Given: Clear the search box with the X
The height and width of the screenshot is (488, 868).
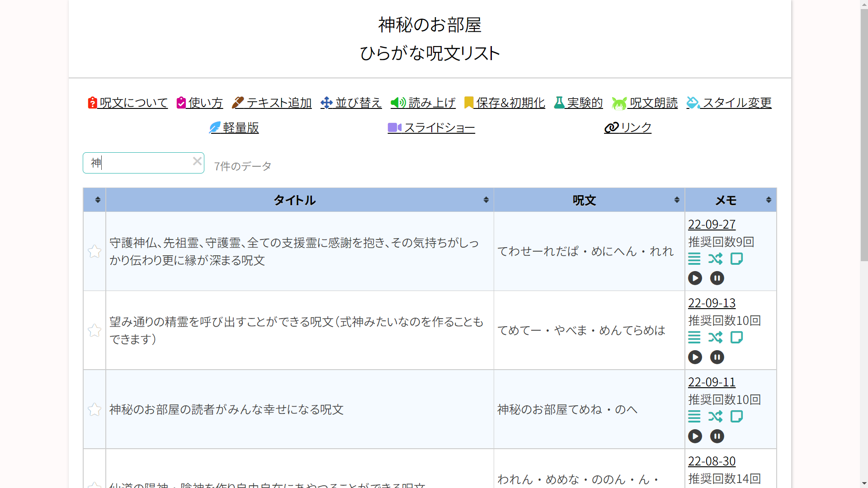Looking at the screenshot, I should [x=197, y=161].
